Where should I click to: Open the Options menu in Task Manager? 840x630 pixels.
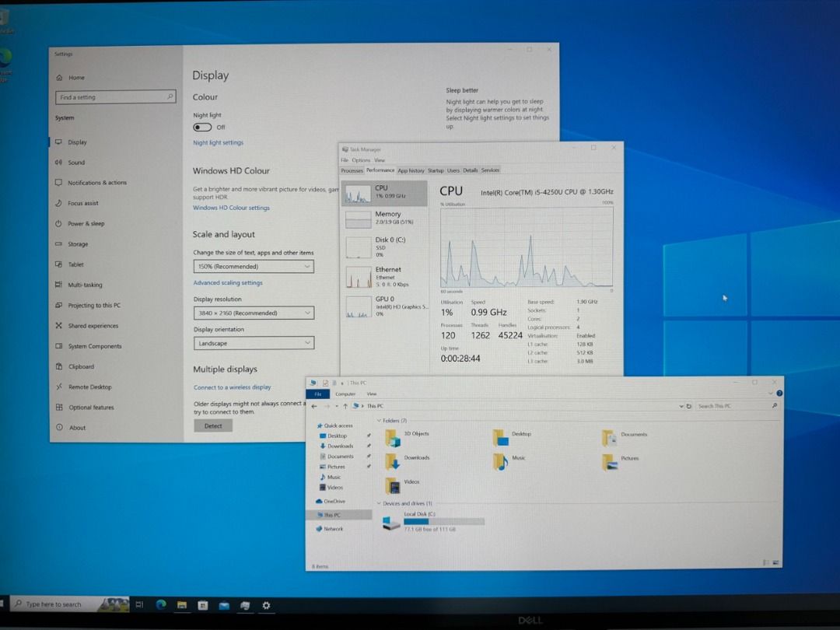[x=361, y=160]
